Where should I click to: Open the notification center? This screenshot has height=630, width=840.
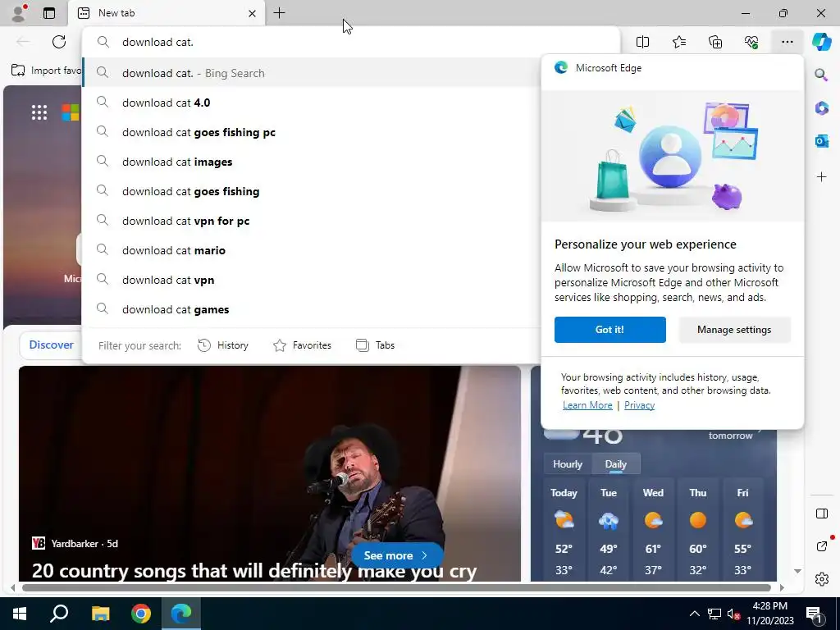click(x=815, y=614)
